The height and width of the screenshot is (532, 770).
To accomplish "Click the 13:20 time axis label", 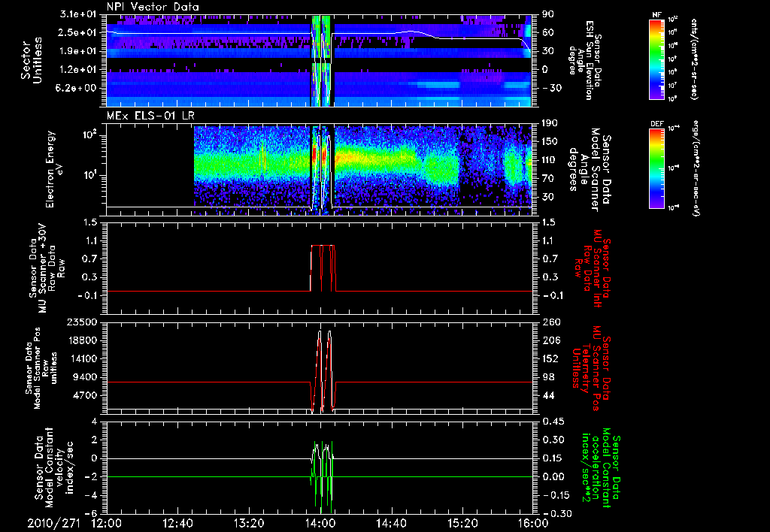I will [249, 523].
